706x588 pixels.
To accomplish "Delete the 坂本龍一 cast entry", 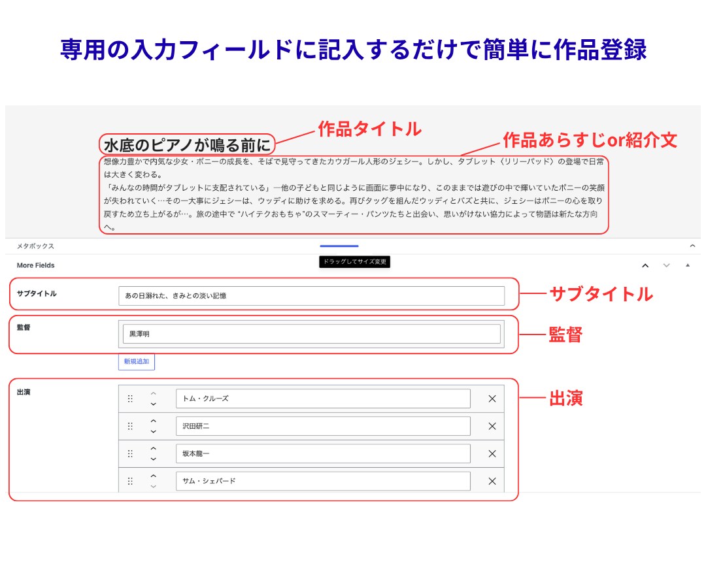I will [492, 453].
